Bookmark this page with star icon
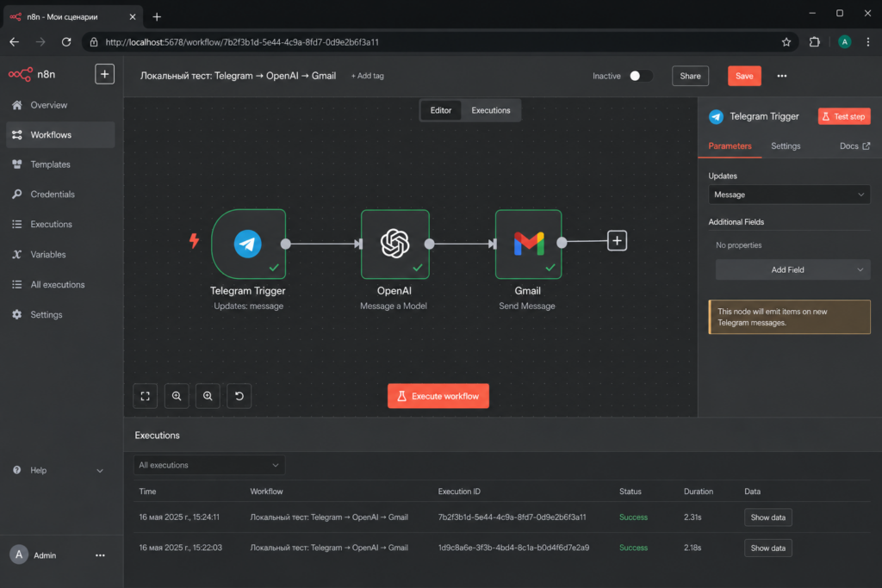 point(786,42)
